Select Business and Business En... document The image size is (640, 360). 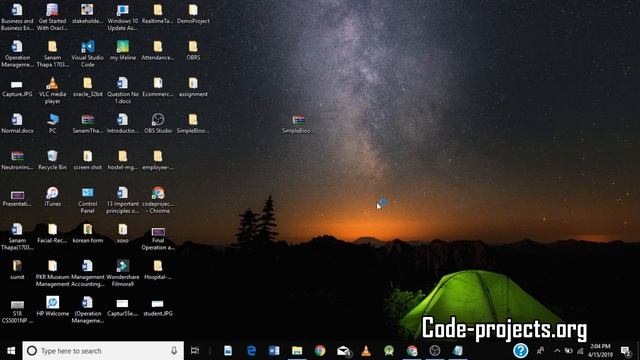tap(17, 17)
